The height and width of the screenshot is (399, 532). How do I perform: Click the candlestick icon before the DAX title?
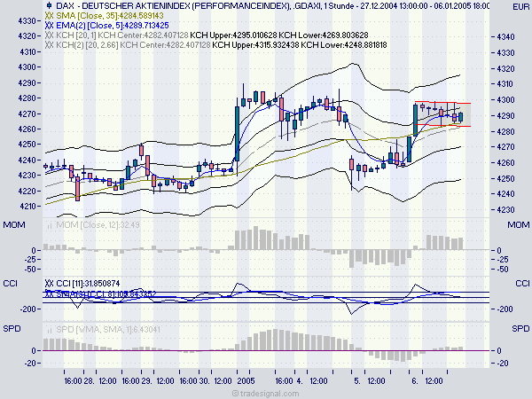[49, 5]
